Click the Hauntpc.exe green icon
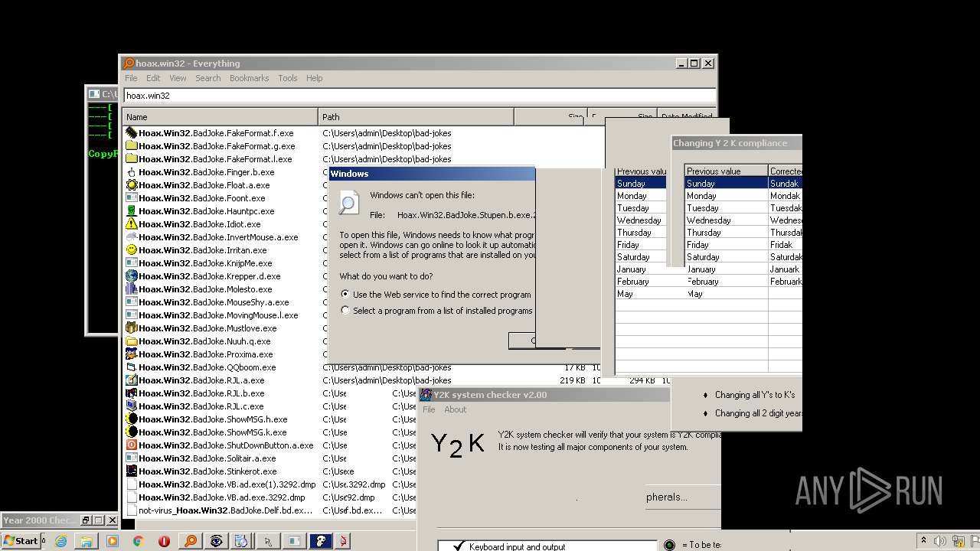The image size is (980, 551). point(132,211)
